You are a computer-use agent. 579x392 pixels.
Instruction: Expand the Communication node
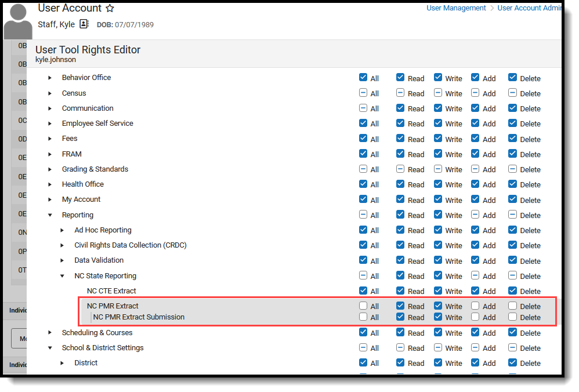pyautogui.click(x=50, y=108)
